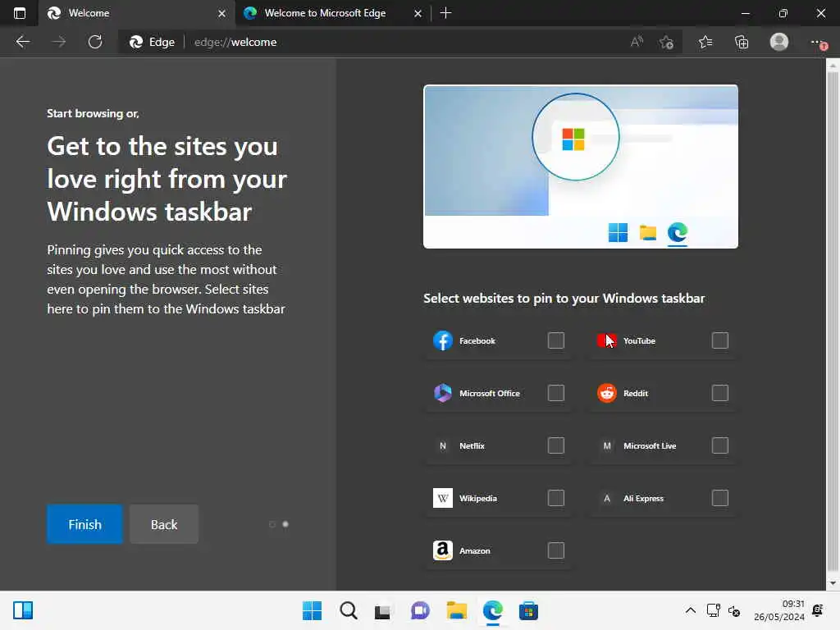Image resolution: width=840 pixels, height=630 pixels.
Task: Open Task View on taskbar
Action: click(x=384, y=610)
